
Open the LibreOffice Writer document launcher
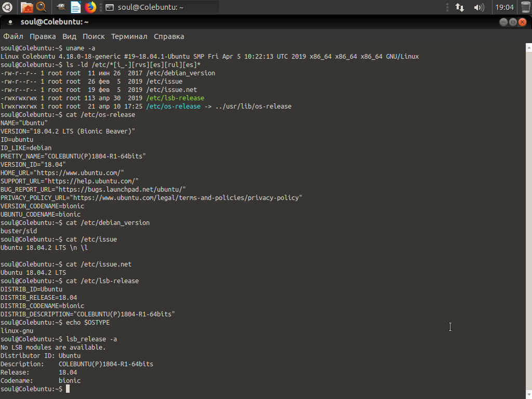(76, 7)
